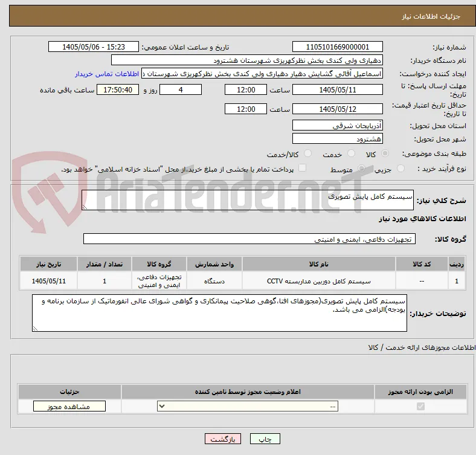
Task: Click the اطلاعات مجوزهای ارائه خدمت heading
Action: [422, 347]
